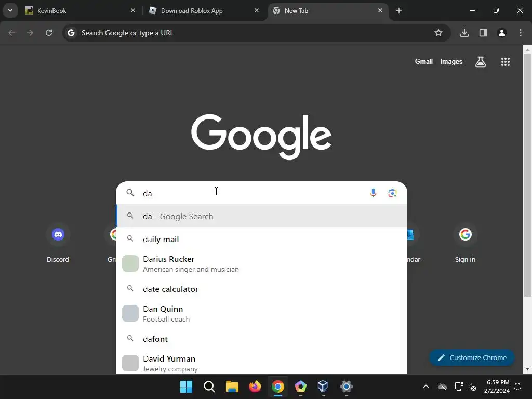Pick the Dan Quinn suggestion
The image size is (532, 399).
[x=262, y=313]
